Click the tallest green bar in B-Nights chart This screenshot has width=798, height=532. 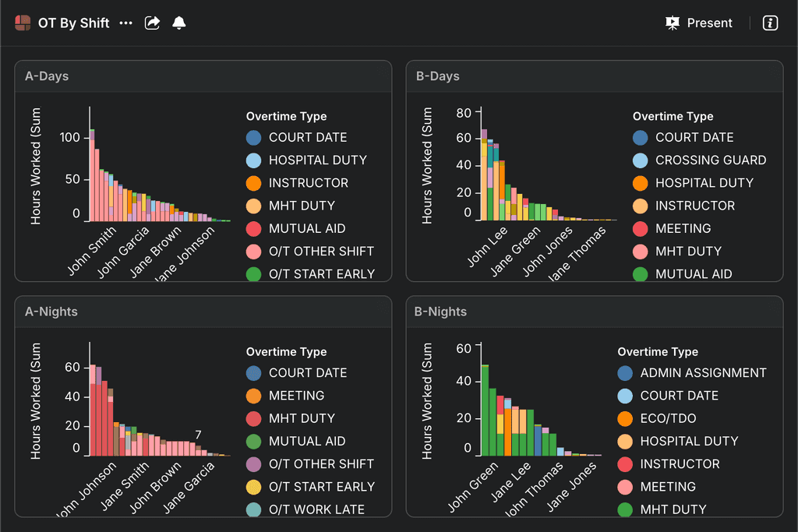[484, 411]
